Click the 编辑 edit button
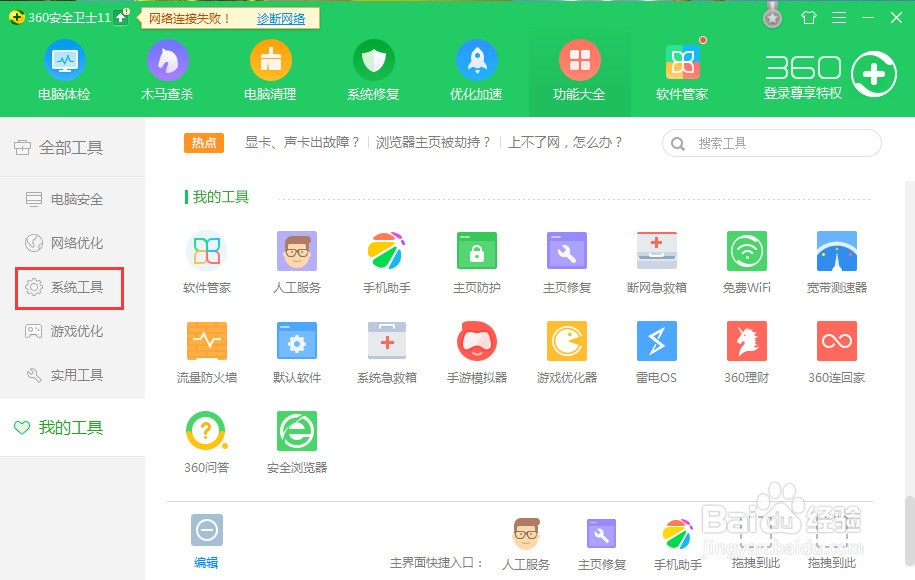 (207, 542)
